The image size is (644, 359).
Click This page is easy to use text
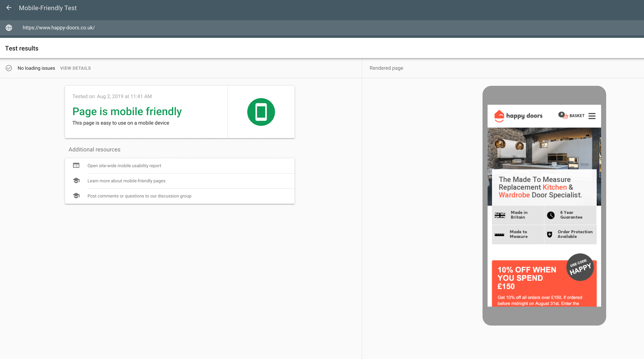click(121, 123)
